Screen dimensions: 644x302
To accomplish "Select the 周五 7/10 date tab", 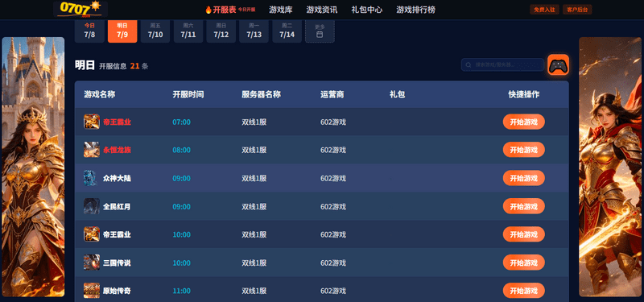I will (155, 31).
